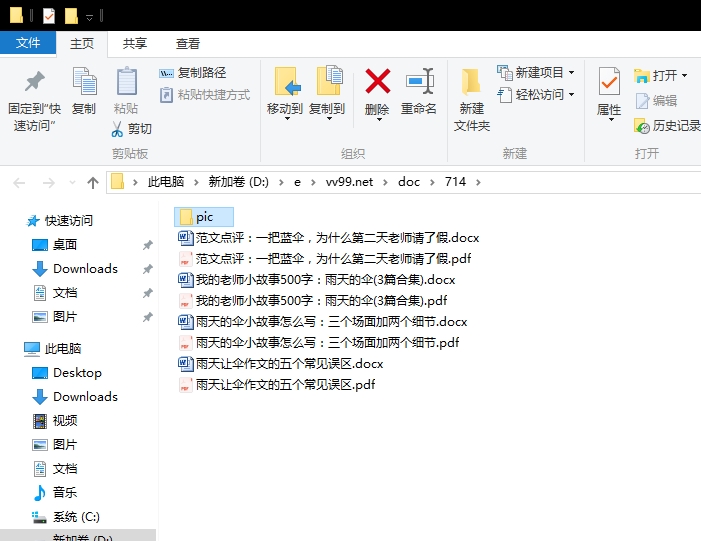
Task: Click the Copy to icon
Action: tap(329, 81)
